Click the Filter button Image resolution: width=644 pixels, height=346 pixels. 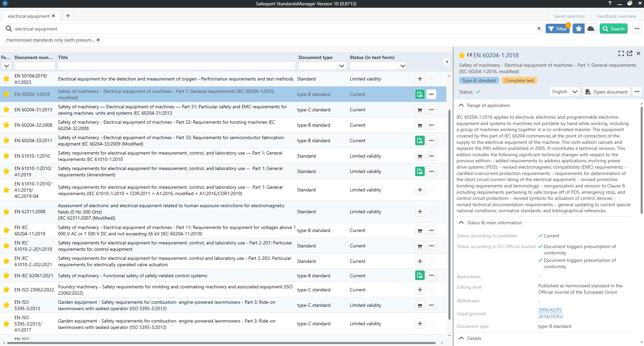pyautogui.click(x=558, y=29)
